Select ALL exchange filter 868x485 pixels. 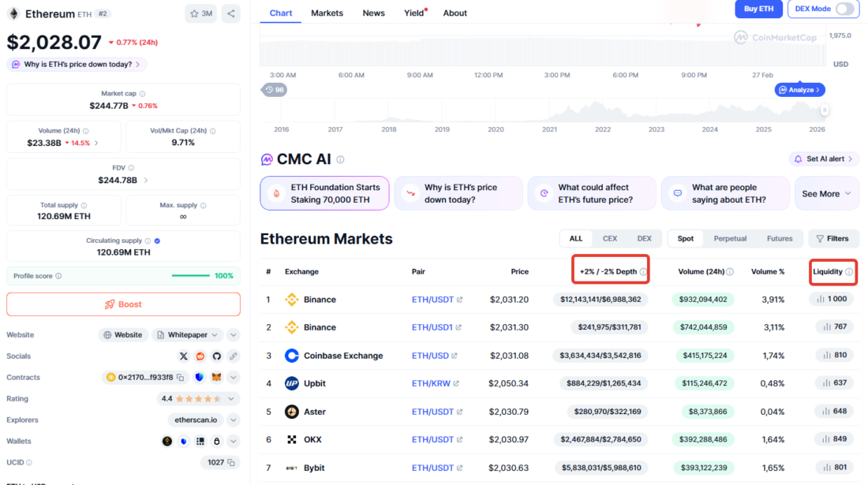pyautogui.click(x=576, y=238)
